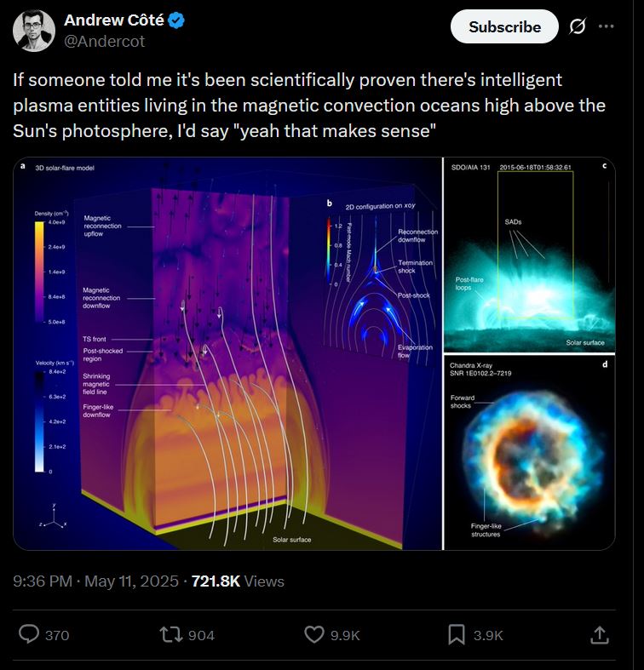Image resolution: width=644 pixels, height=670 pixels.
Task: Repost this tweet via retweet icon
Action: 170,634
